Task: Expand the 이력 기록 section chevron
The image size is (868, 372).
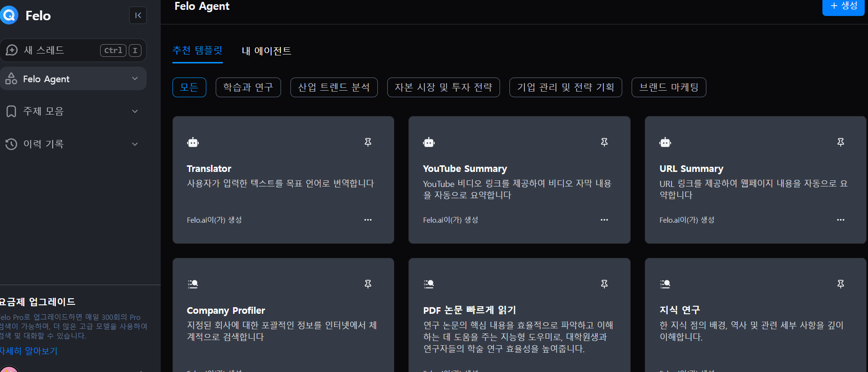Action: (x=135, y=144)
